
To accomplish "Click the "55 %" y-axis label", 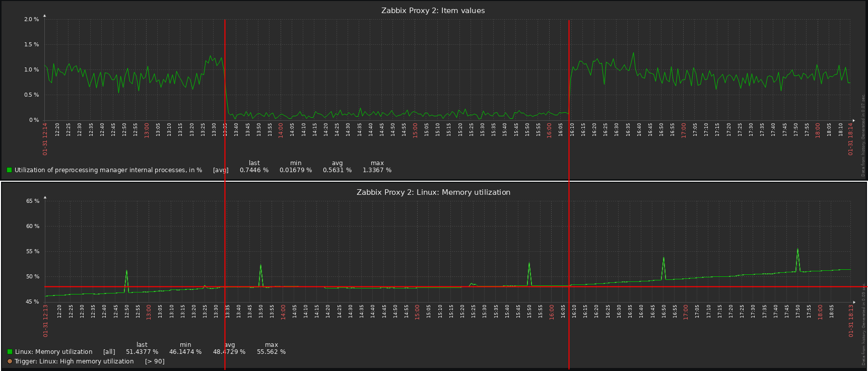I will click(33, 252).
